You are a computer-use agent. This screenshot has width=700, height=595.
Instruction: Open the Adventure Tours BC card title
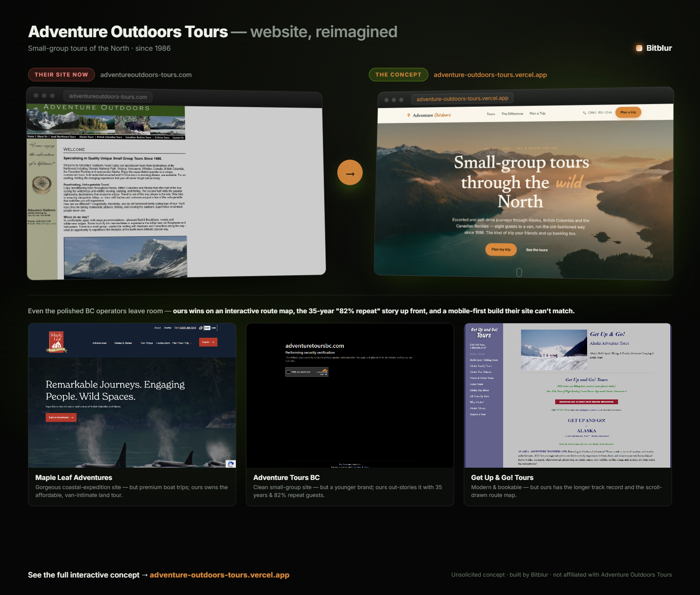click(287, 478)
